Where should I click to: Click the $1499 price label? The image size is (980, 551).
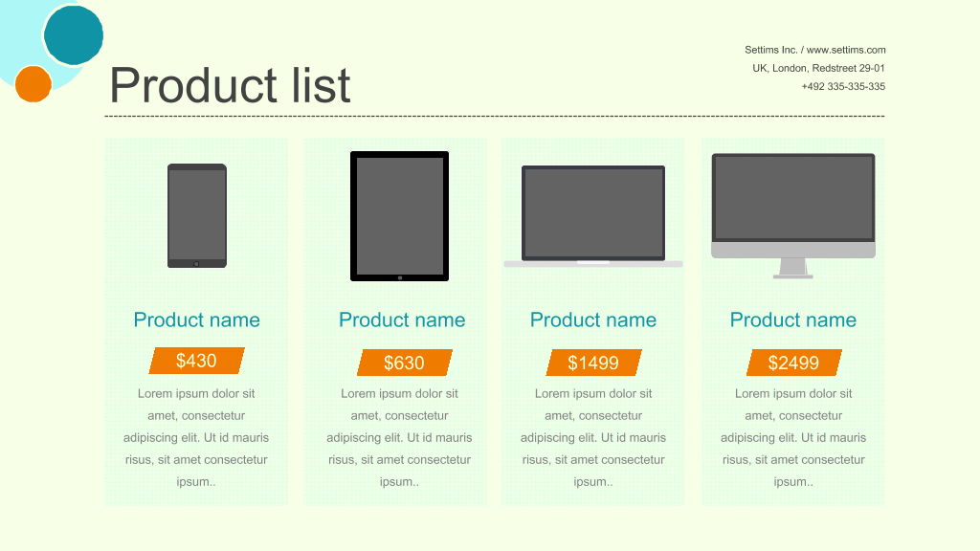coord(593,363)
